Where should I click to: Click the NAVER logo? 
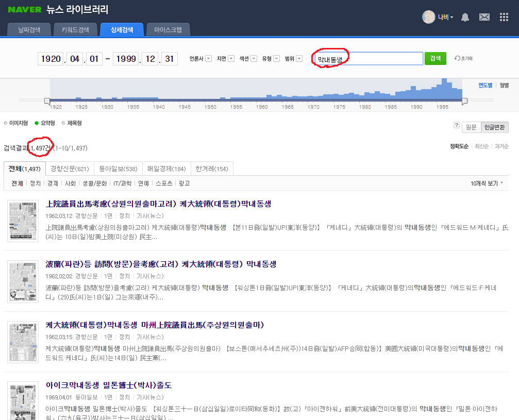pyautogui.click(x=25, y=10)
